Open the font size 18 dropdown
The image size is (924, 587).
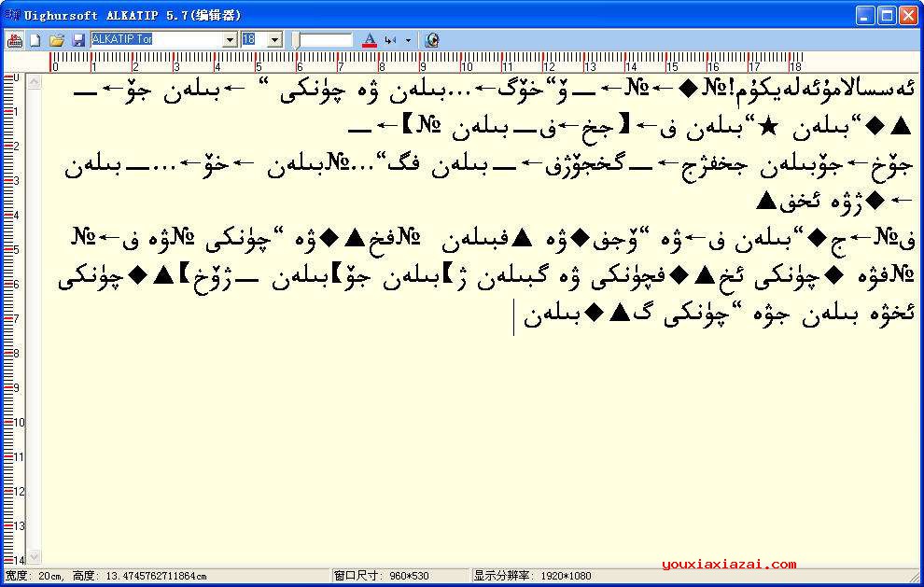pos(274,40)
